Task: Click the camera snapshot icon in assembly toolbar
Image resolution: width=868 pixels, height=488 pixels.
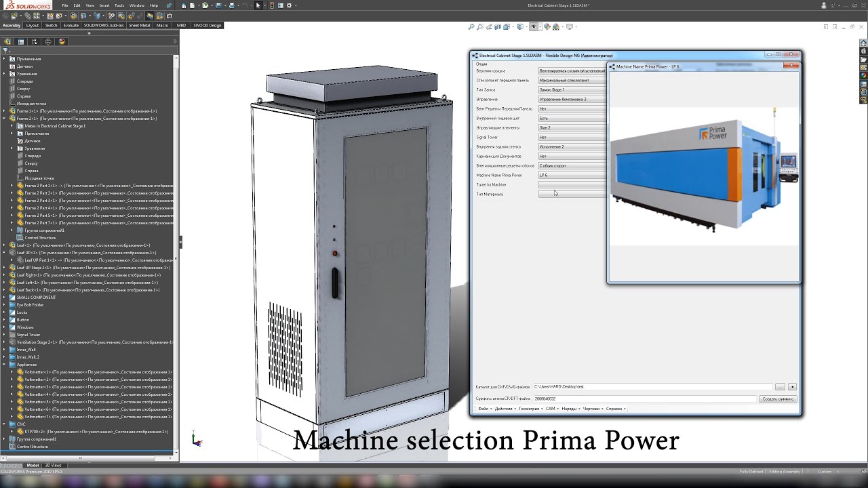Action: (x=169, y=16)
